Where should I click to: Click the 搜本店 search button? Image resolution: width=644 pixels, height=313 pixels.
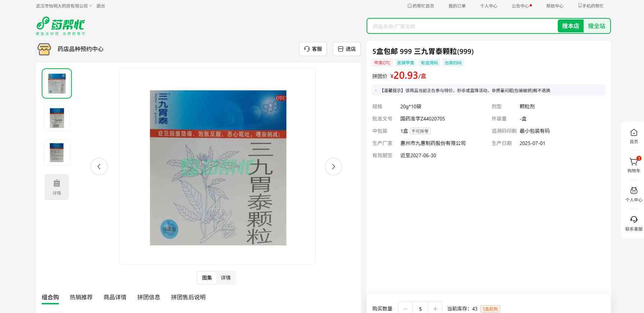(570, 26)
